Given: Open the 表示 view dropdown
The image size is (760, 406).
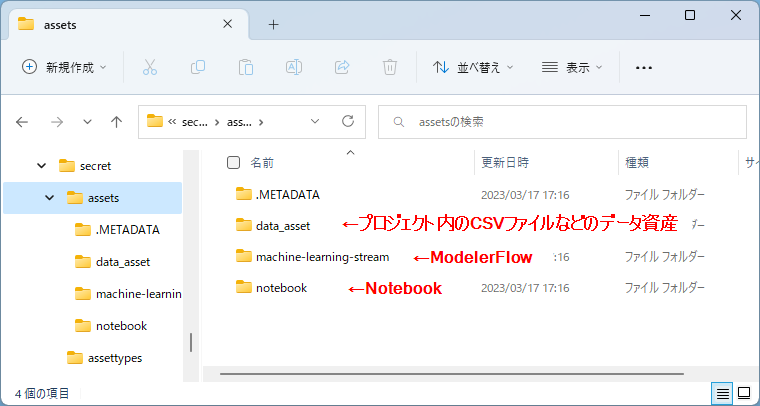Looking at the screenshot, I should [572, 67].
